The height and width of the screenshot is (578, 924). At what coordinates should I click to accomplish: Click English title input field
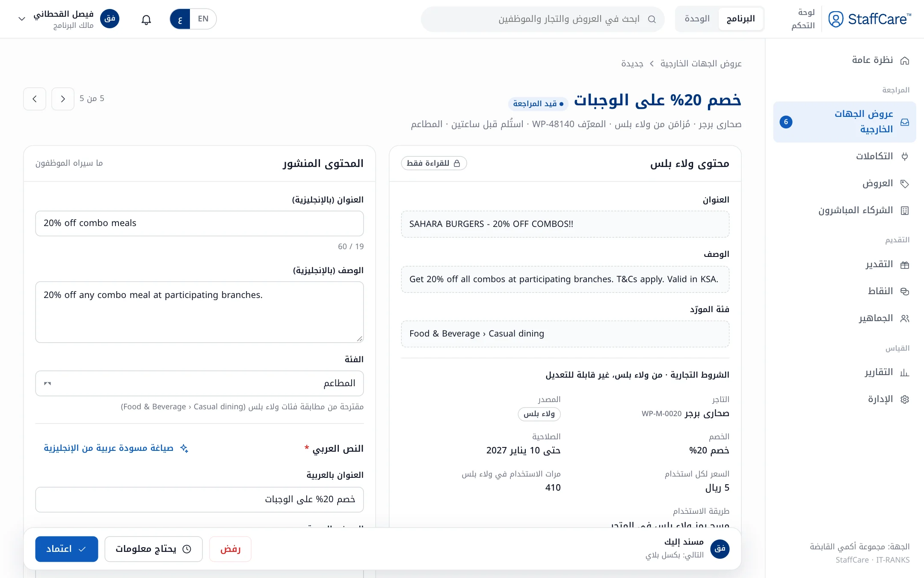point(199,223)
